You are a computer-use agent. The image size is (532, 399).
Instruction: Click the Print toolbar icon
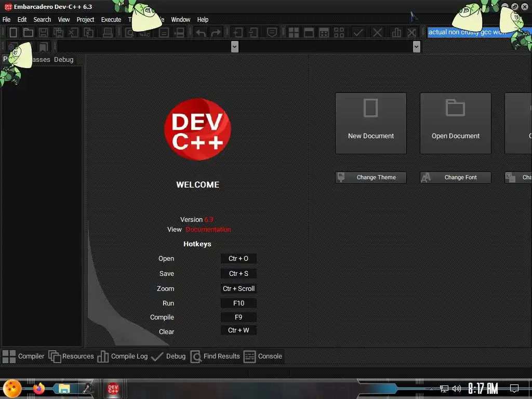(108, 33)
